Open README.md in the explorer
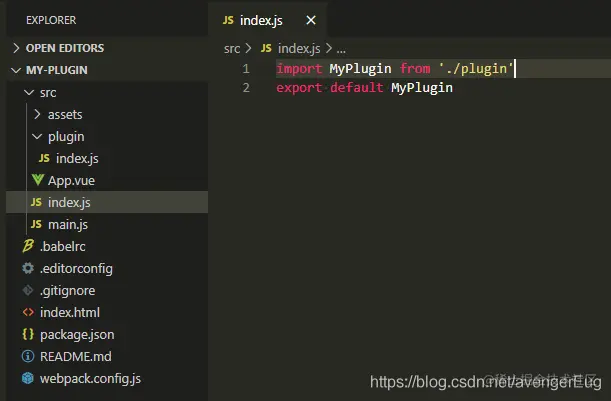 coord(76,357)
